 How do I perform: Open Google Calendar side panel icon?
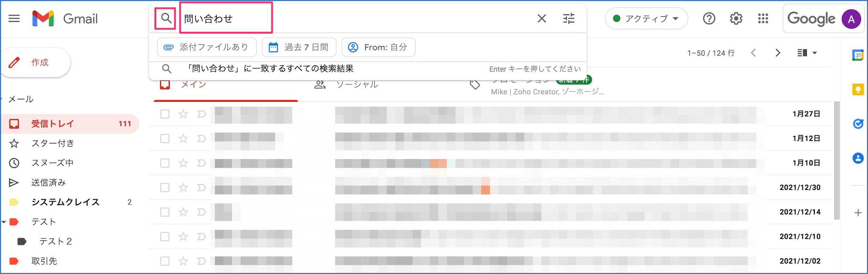click(858, 55)
